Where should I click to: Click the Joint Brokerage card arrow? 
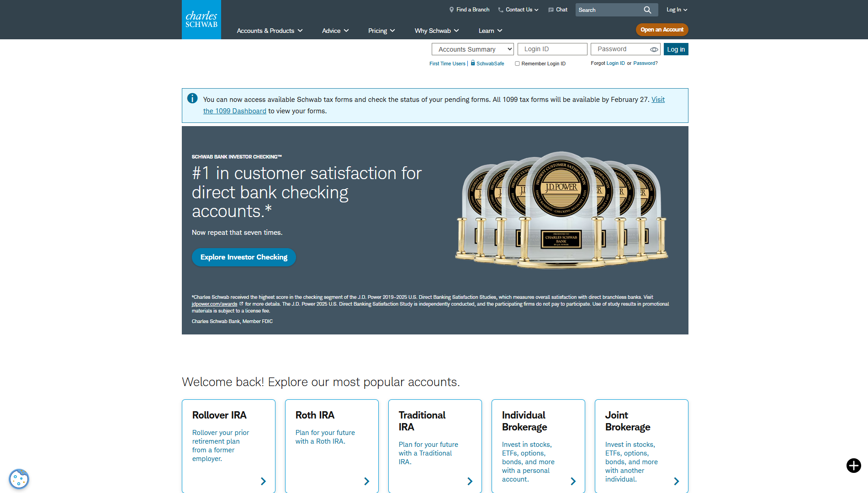(x=676, y=481)
